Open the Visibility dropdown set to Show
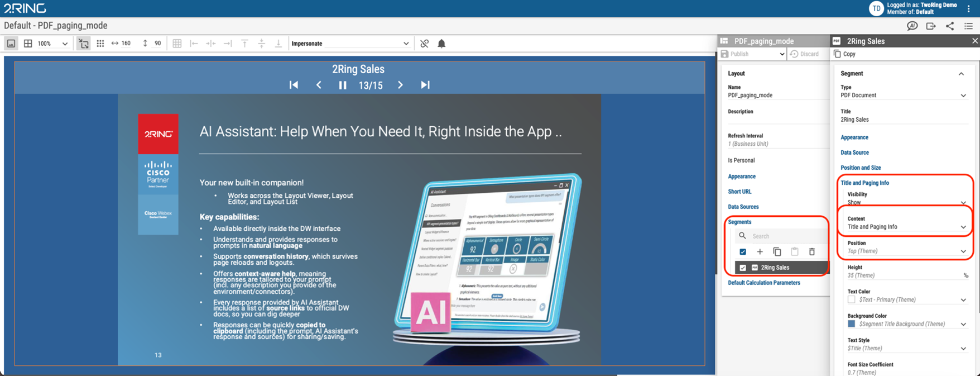 (907, 203)
